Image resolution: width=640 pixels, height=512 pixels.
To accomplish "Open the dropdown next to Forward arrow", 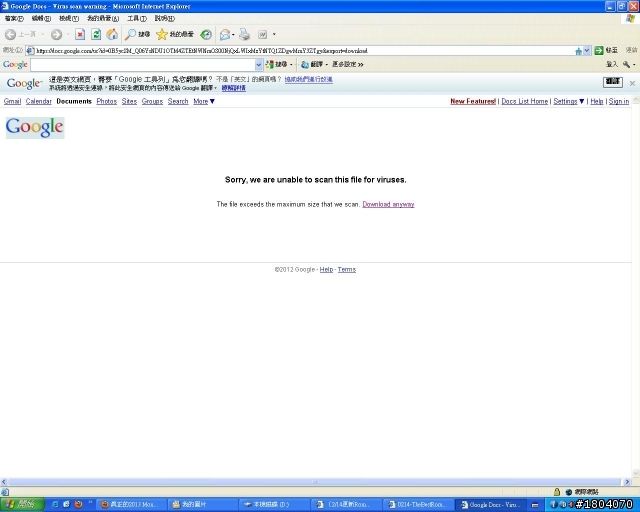I will point(68,35).
